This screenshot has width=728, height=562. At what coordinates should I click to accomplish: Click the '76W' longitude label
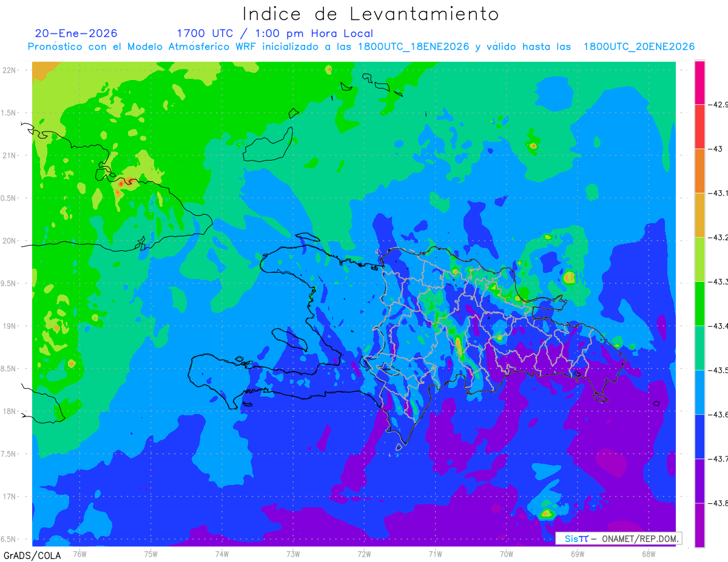[x=79, y=554]
